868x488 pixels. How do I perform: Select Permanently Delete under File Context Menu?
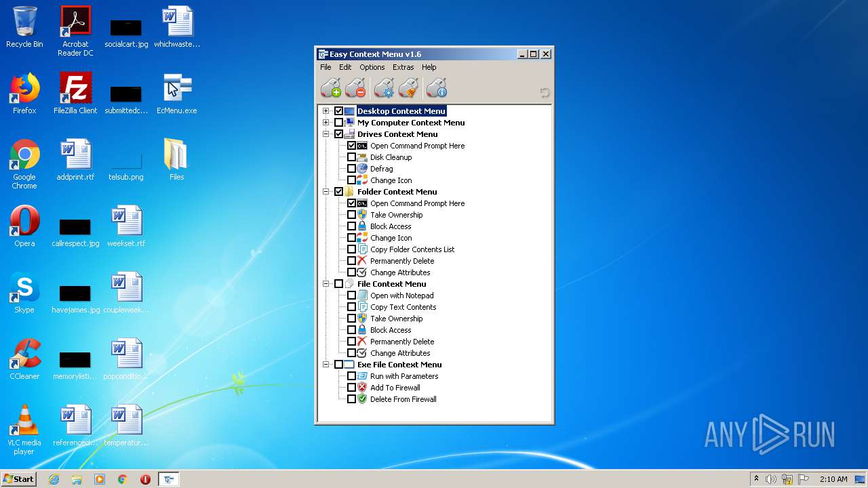(402, 342)
